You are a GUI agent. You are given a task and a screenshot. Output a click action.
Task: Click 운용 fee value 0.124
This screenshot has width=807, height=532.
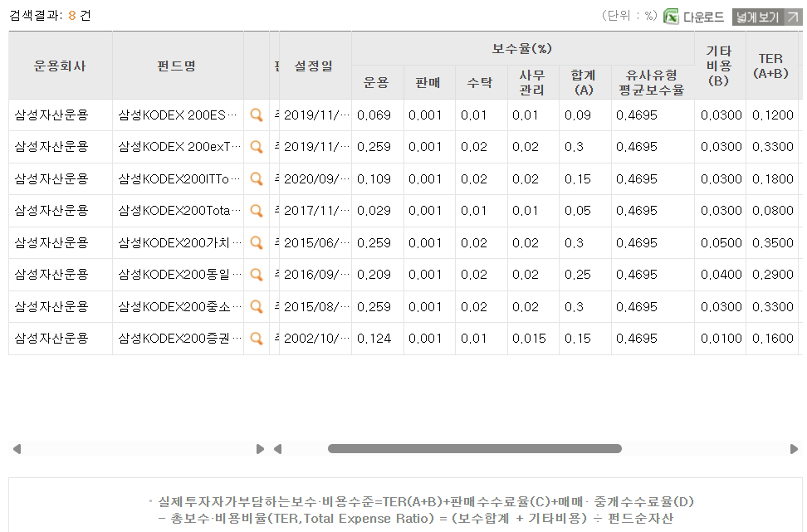(374, 339)
